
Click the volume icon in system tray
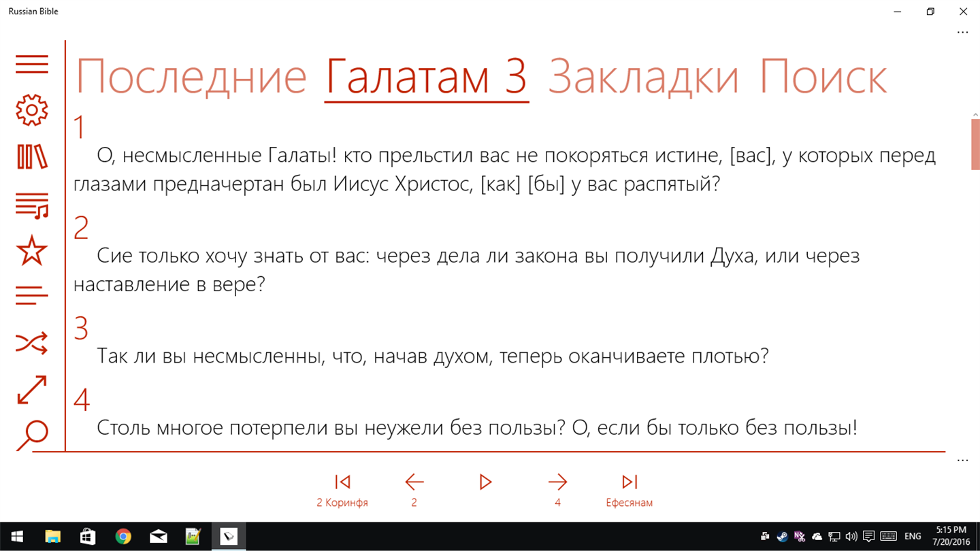851,537
